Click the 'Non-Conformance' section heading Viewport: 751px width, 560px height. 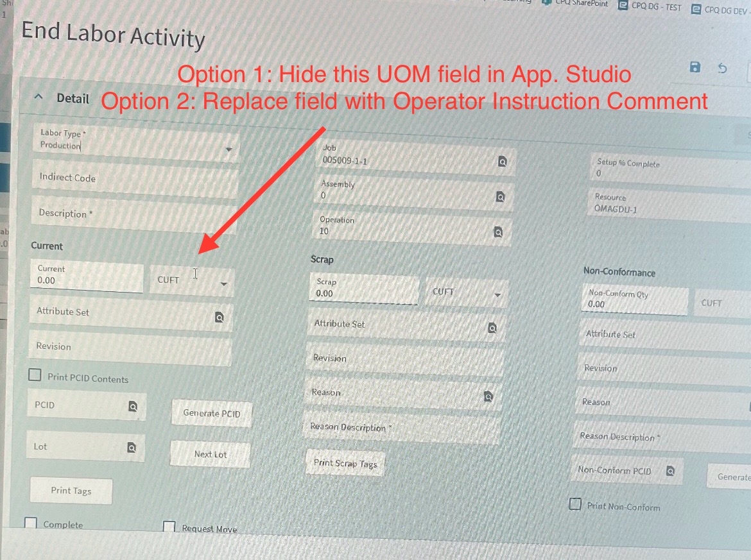pos(619,272)
